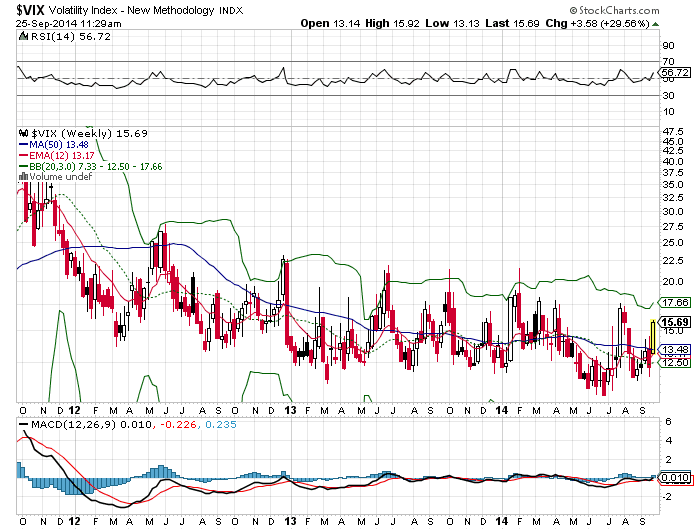Click the 13.48 moving average price tag
The height and width of the screenshot is (530, 700).
[675, 350]
